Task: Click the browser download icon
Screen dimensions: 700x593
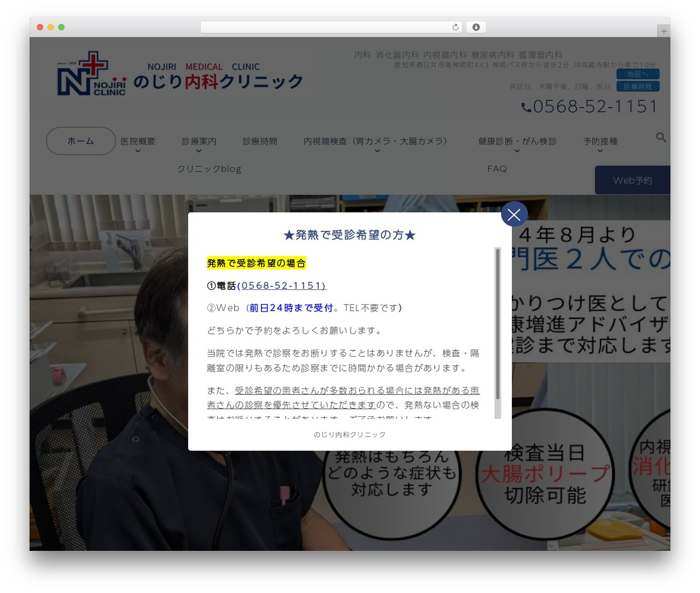Action: tap(476, 27)
